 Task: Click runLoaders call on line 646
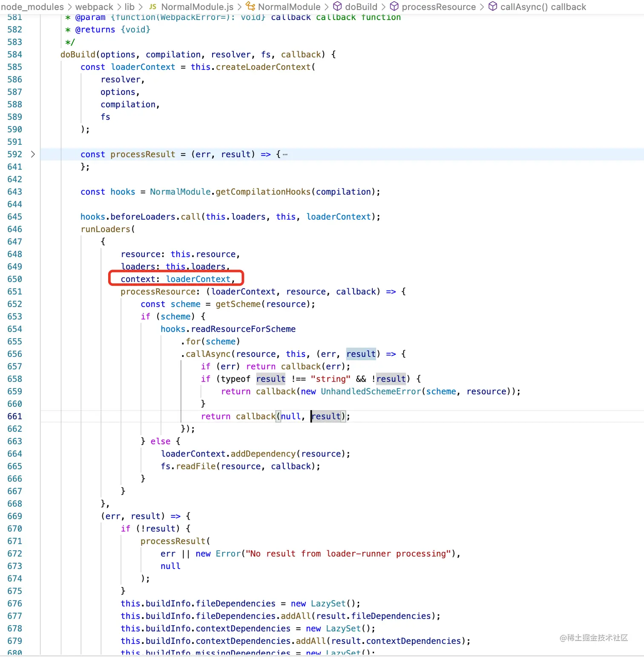coord(105,229)
